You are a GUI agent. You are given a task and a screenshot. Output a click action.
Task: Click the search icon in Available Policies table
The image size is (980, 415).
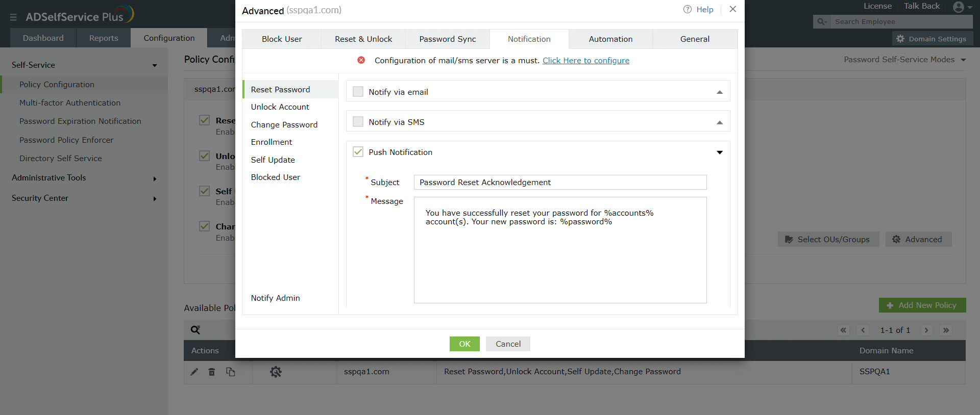(x=195, y=330)
